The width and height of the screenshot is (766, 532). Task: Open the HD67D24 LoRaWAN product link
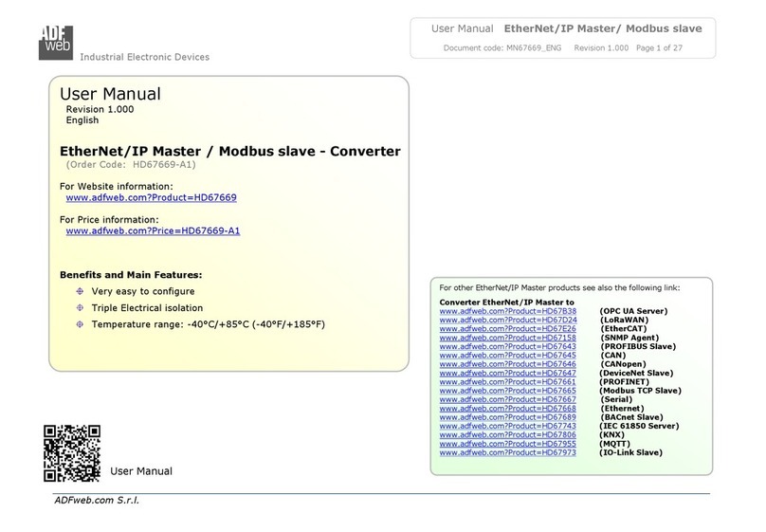pyautogui.click(x=507, y=320)
